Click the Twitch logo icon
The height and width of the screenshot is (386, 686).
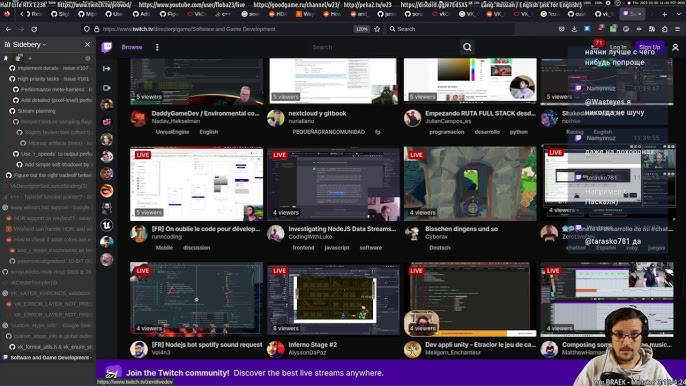click(106, 47)
